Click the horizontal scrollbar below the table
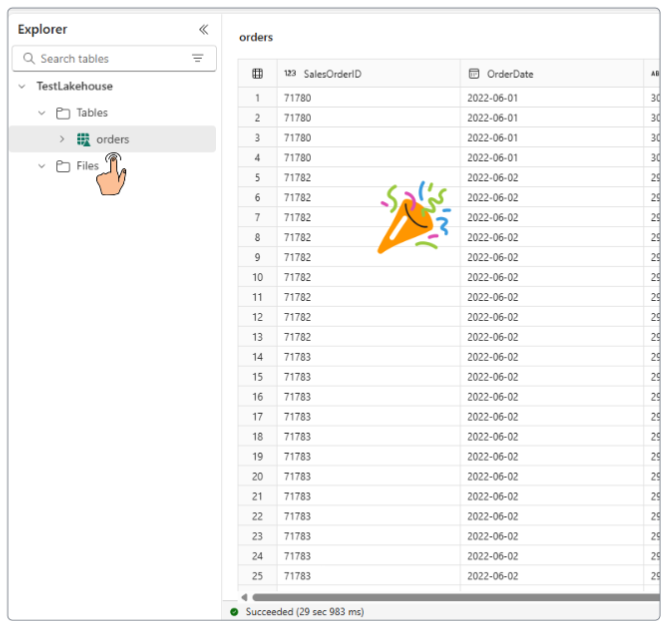The height and width of the screenshot is (621, 665). (x=450, y=597)
